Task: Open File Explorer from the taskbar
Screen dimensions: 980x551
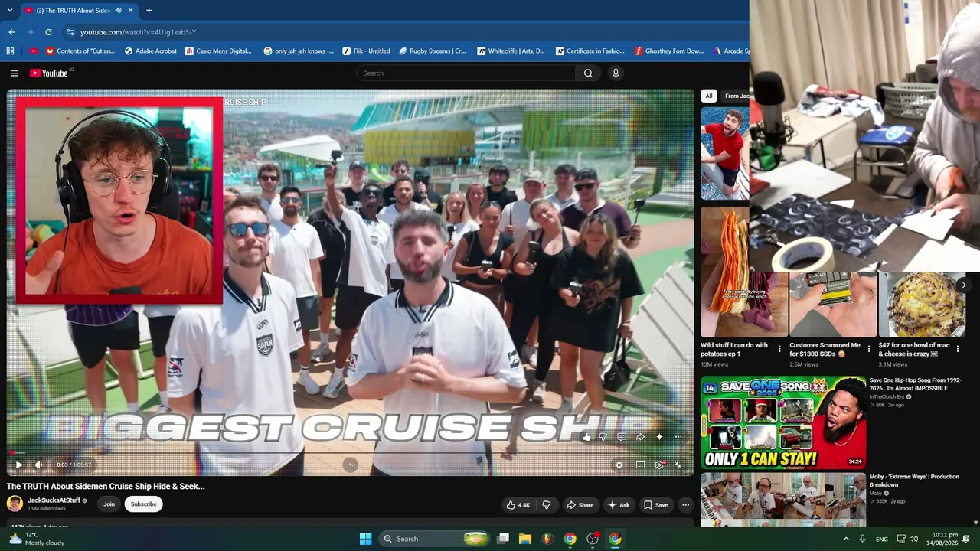Action: (525, 539)
